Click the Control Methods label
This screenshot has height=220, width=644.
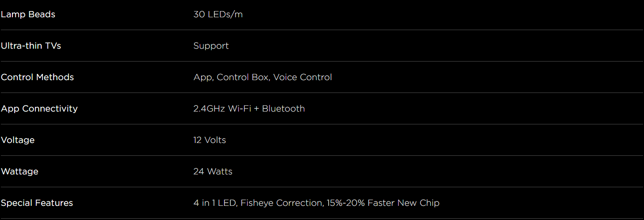[x=37, y=77]
